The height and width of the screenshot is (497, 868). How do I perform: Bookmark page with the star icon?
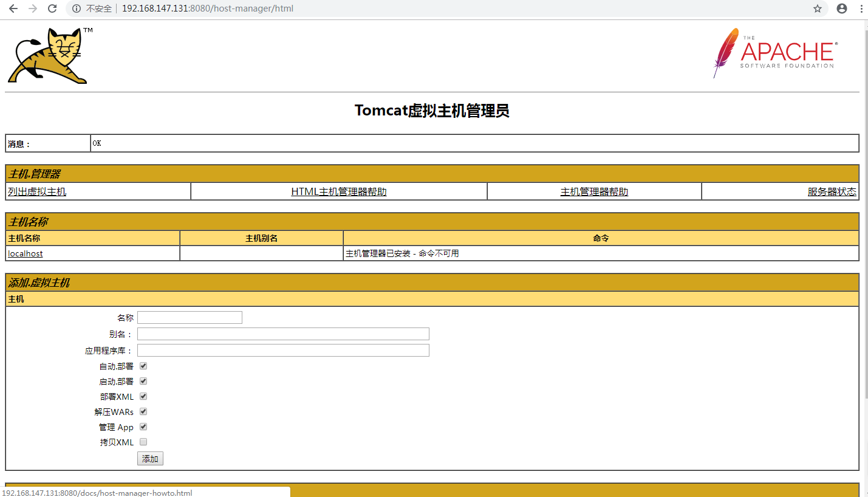tap(818, 9)
